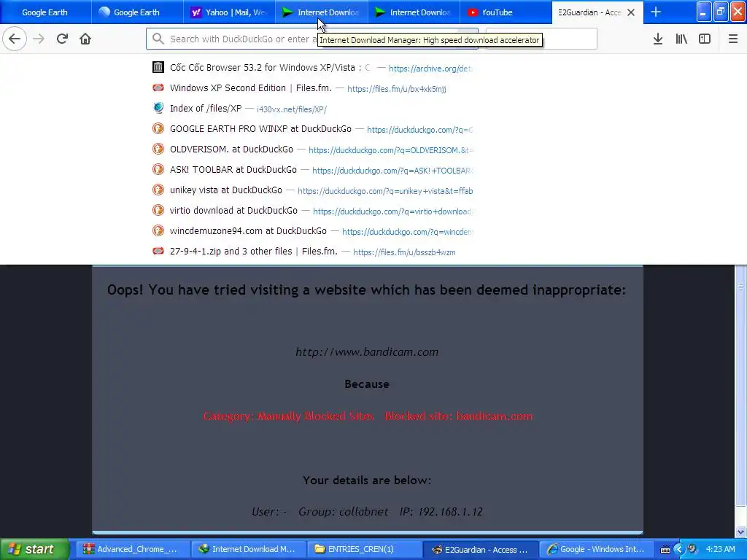Select E2Guardian - Access taskbar item
The width and height of the screenshot is (747, 560).
pos(480,550)
